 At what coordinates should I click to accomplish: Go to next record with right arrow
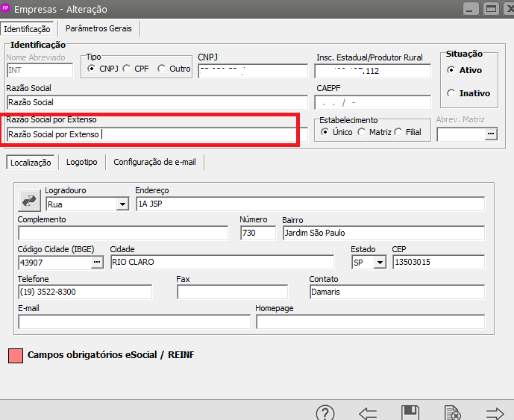[495, 413]
